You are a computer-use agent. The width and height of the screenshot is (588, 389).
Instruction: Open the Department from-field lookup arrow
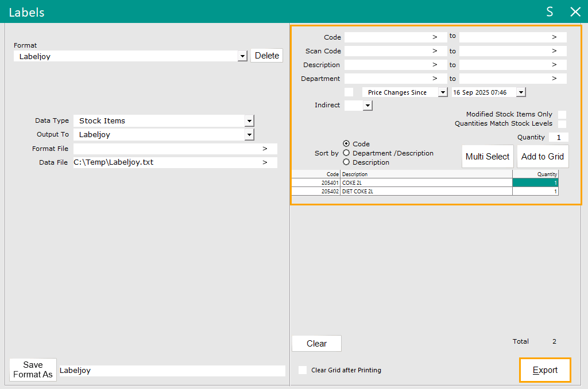tap(435, 79)
